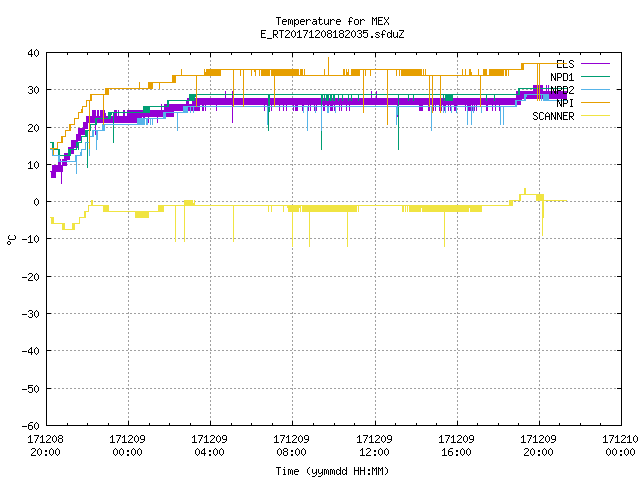Click the ELS legend label
The width and height of the screenshot is (640, 480).
[x=565, y=64]
